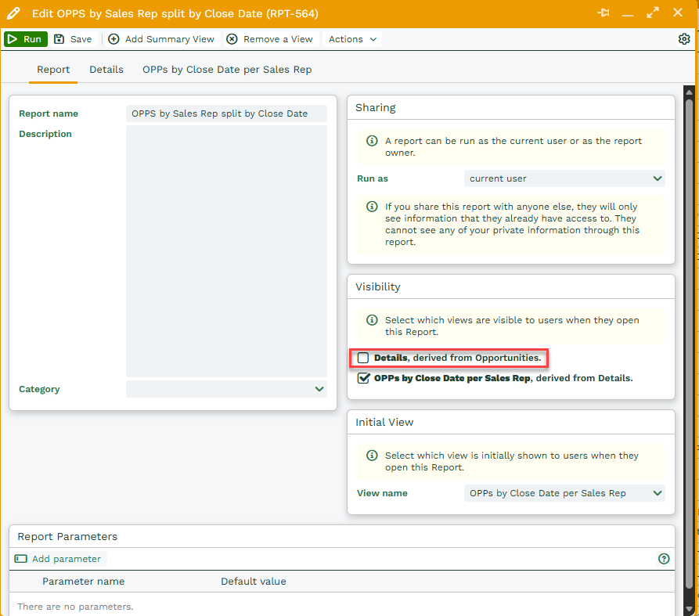Click inside the Report name field
699x616 pixels.
pyautogui.click(x=226, y=113)
